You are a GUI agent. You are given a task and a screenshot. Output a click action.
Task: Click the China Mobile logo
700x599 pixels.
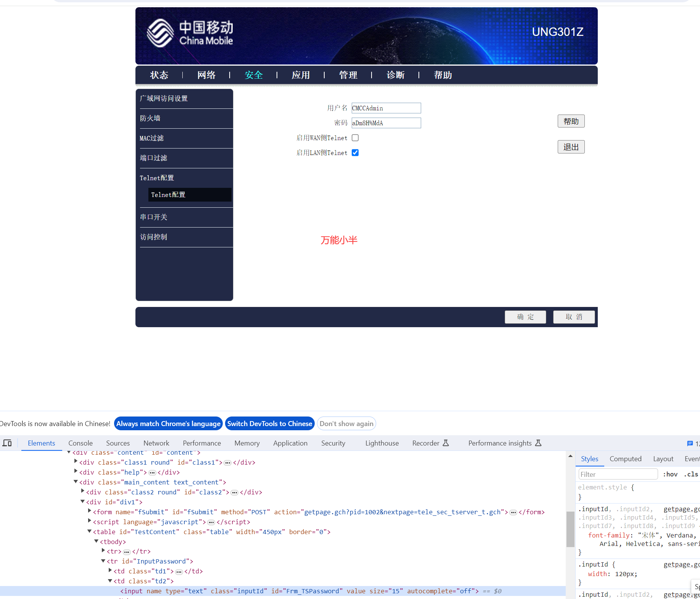point(190,34)
